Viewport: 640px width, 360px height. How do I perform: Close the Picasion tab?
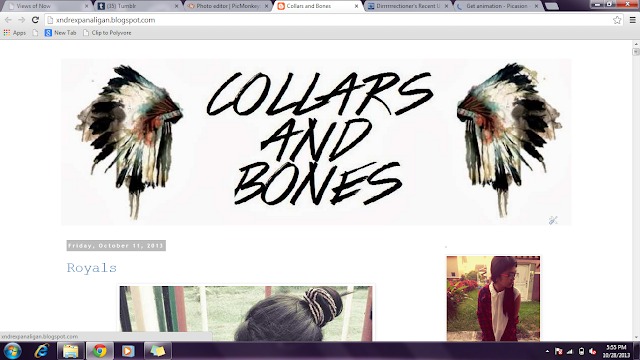click(536, 6)
